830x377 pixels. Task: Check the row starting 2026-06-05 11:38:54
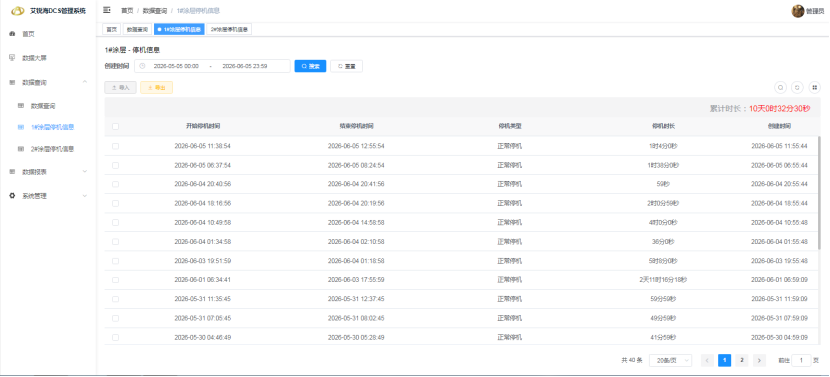tap(115, 146)
